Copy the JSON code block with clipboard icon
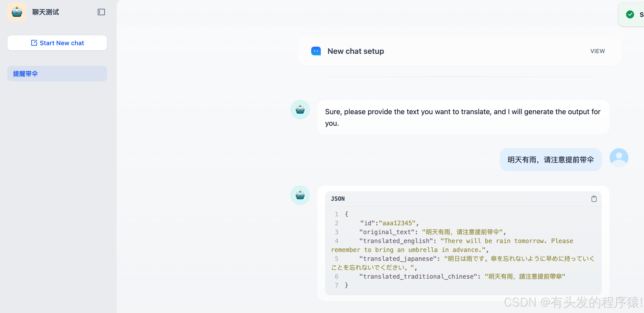Viewport: 644px width, 313px height. point(594,199)
